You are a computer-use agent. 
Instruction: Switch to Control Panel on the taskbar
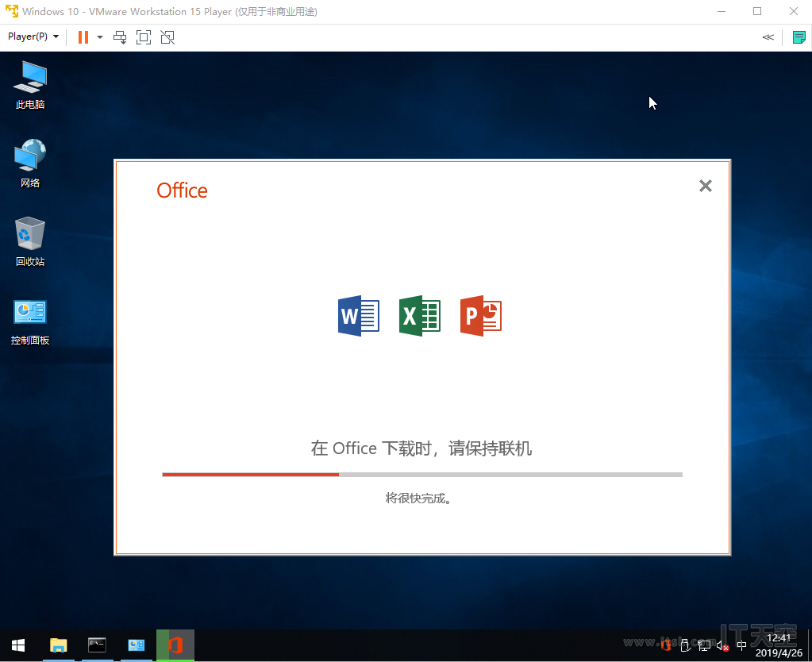(137, 645)
